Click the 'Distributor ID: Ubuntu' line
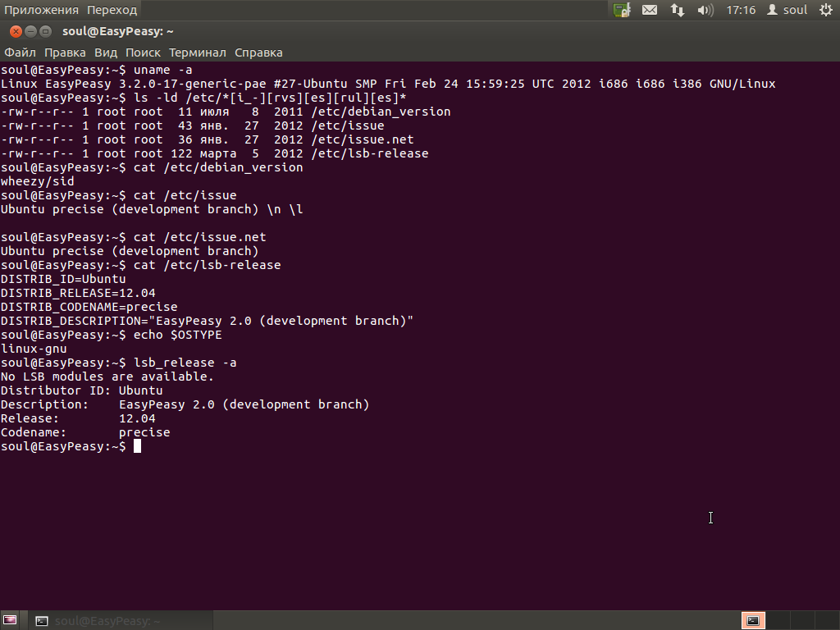The width and height of the screenshot is (840, 630). (x=81, y=390)
